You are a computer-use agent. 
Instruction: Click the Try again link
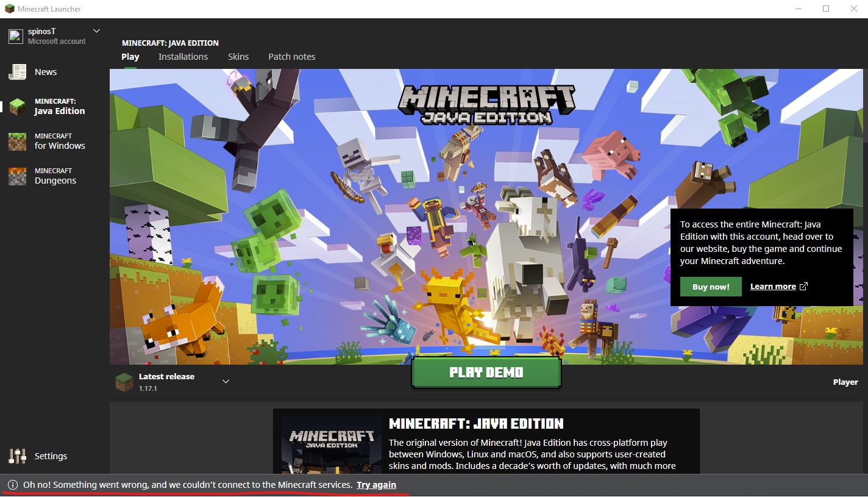tap(376, 485)
